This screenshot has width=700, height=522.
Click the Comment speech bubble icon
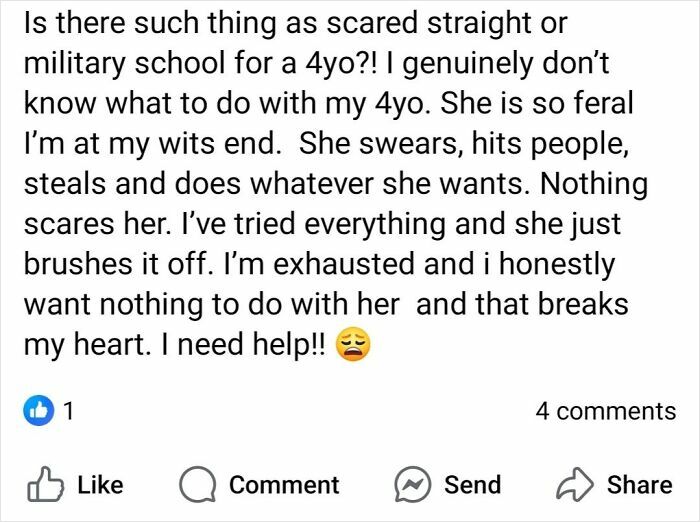(199, 485)
